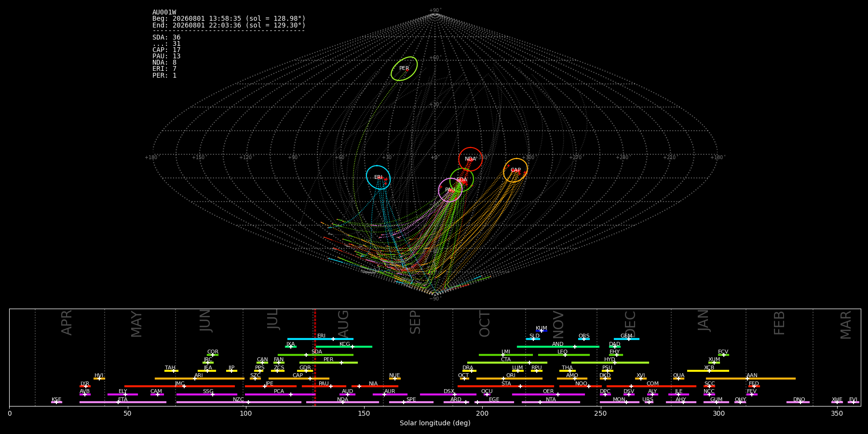Screen dimensions: 868x434
Task: Select the AND shower activity bar
Action: [x=558, y=347]
